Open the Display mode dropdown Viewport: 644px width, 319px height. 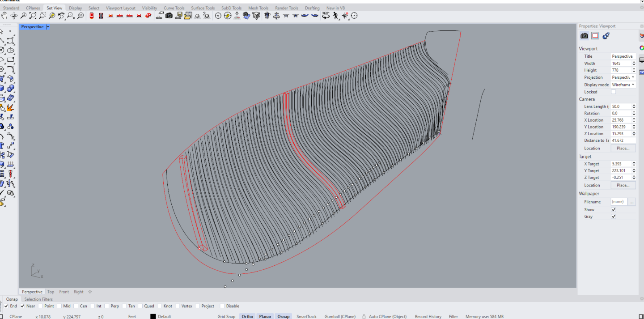click(623, 85)
